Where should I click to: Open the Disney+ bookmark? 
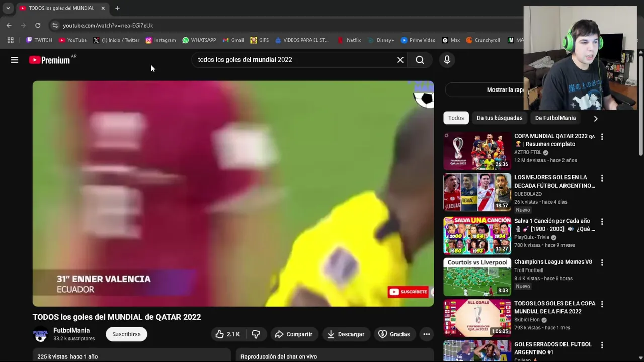click(381, 40)
